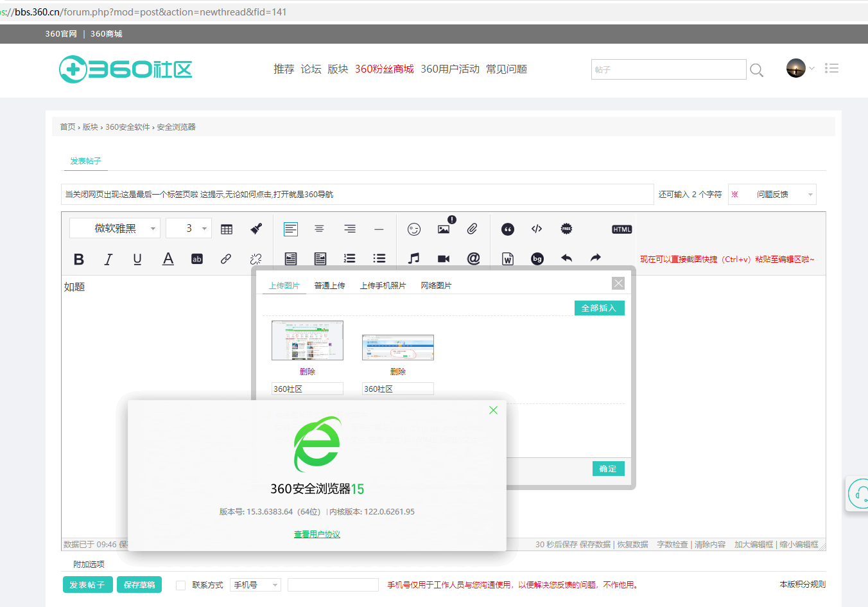
Task: Select the news webpage screenshot thumbnail
Action: tap(308, 340)
